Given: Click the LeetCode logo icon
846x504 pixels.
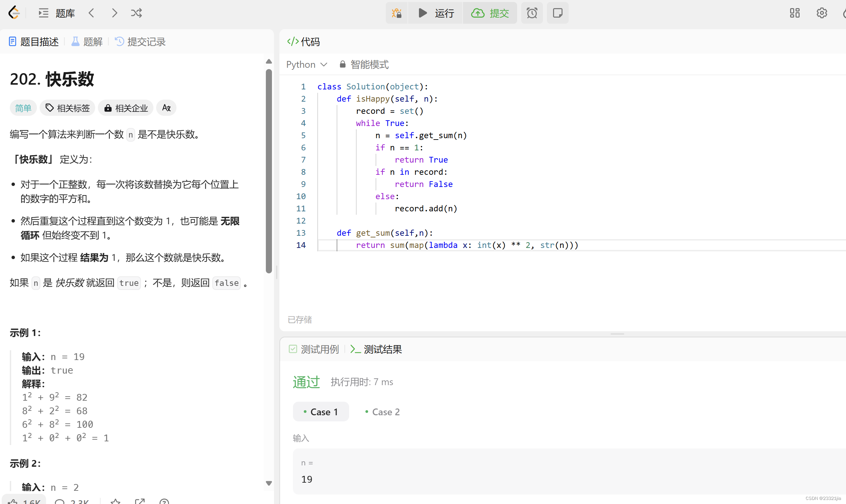Looking at the screenshot, I should point(14,13).
